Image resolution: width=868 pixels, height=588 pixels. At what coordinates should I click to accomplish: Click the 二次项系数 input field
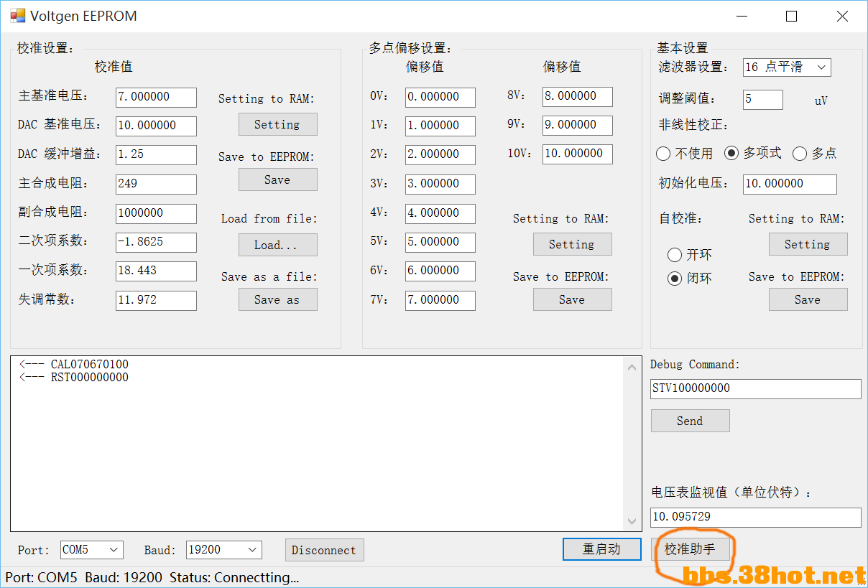click(156, 242)
